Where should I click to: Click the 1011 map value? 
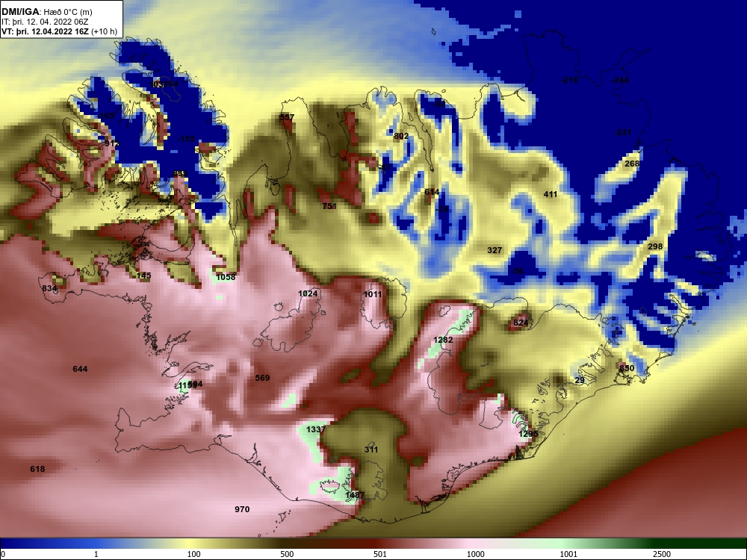373,294
